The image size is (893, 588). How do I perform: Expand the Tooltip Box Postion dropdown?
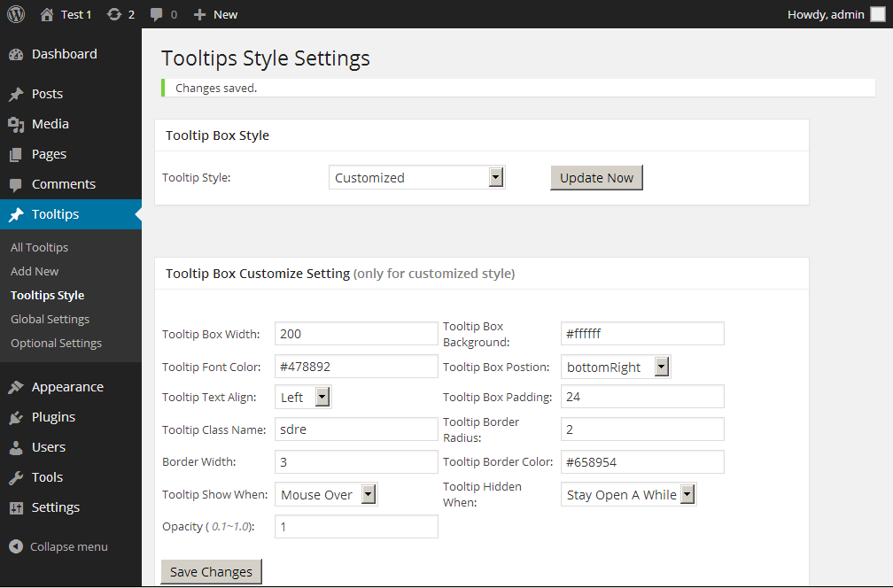point(616,367)
